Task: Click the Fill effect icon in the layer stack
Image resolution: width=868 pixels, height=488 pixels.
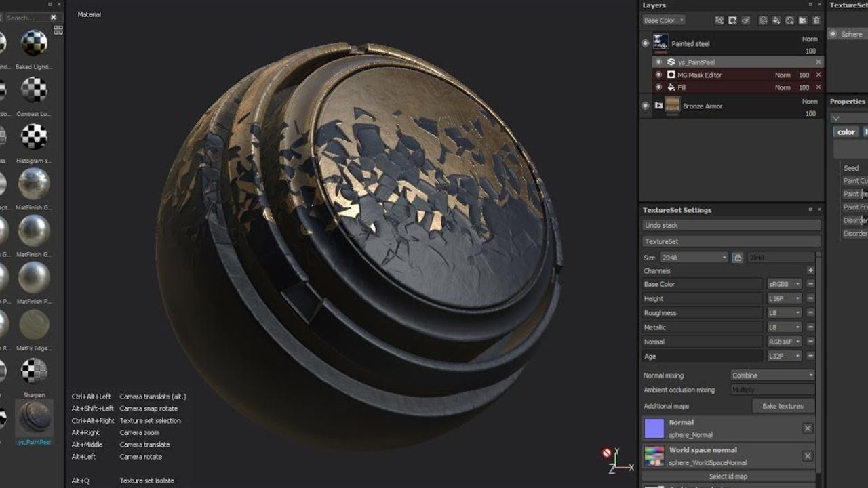Action: tap(670, 87)
